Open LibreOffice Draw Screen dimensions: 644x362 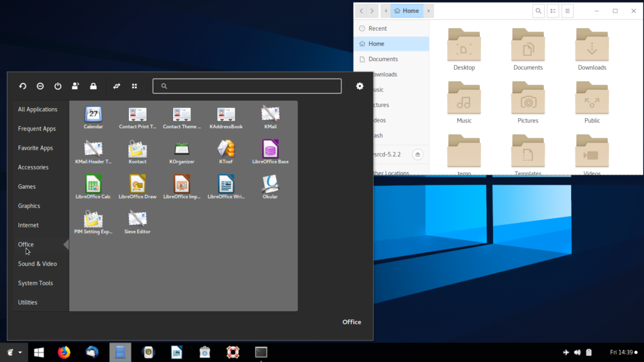coord(138,187)
